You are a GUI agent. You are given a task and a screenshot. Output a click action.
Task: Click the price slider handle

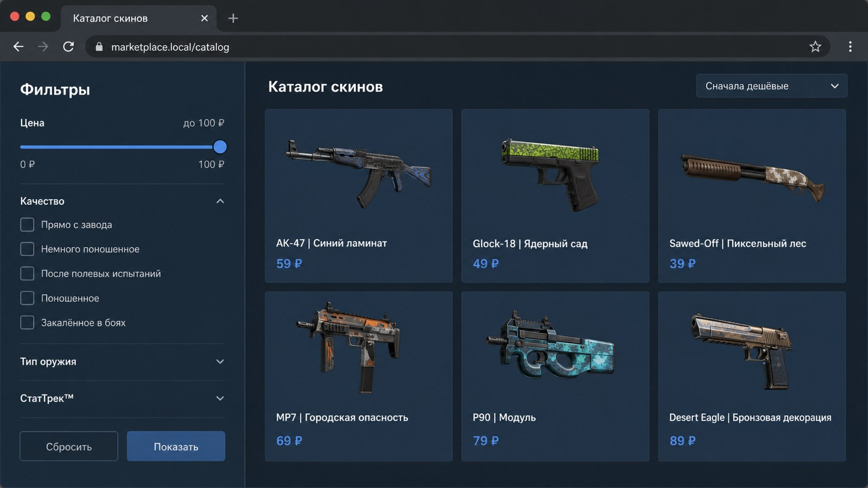click(220, 147)
